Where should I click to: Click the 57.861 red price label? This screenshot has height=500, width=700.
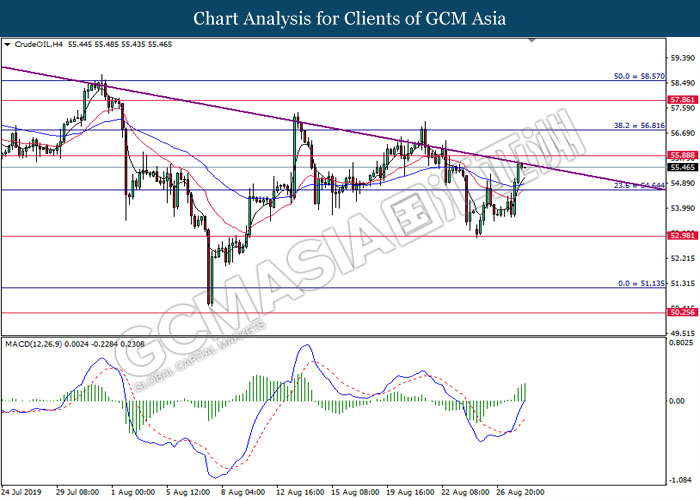click(682, 100)
